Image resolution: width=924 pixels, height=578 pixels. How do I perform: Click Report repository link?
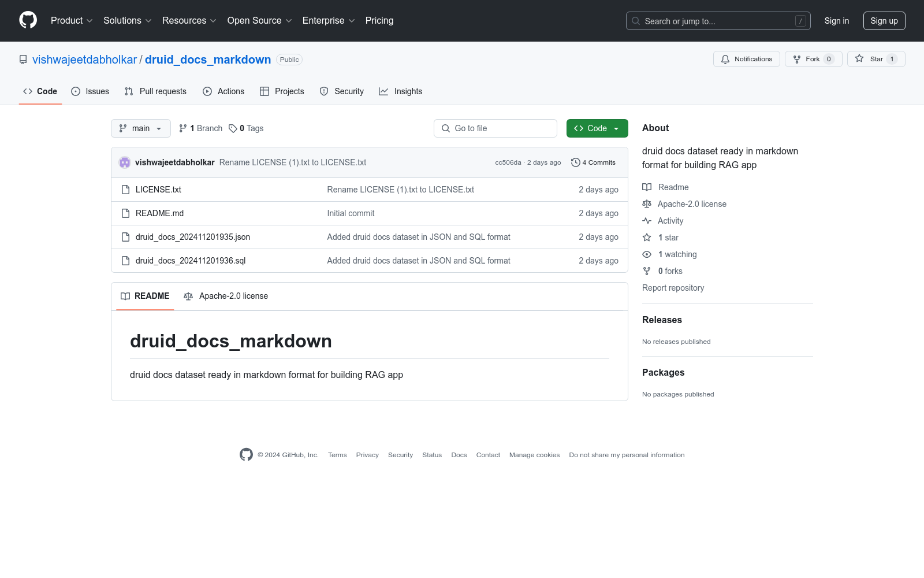point(673,288)
